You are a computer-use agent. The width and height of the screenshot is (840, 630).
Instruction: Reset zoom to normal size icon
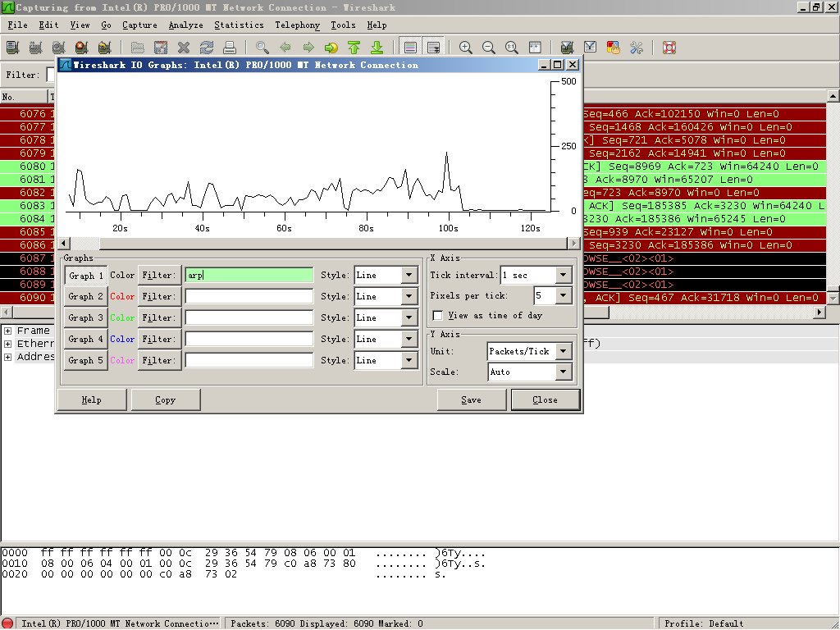(x=512, y=48)
